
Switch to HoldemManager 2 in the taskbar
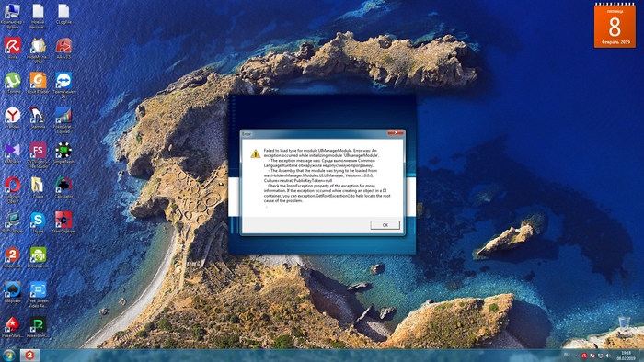(x=29, y=355)
